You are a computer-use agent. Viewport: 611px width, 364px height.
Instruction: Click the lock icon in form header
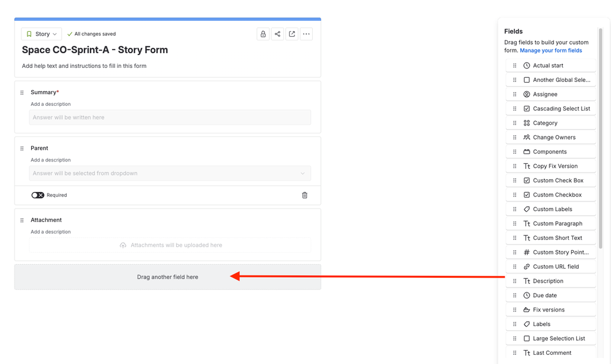pos(263,34)
